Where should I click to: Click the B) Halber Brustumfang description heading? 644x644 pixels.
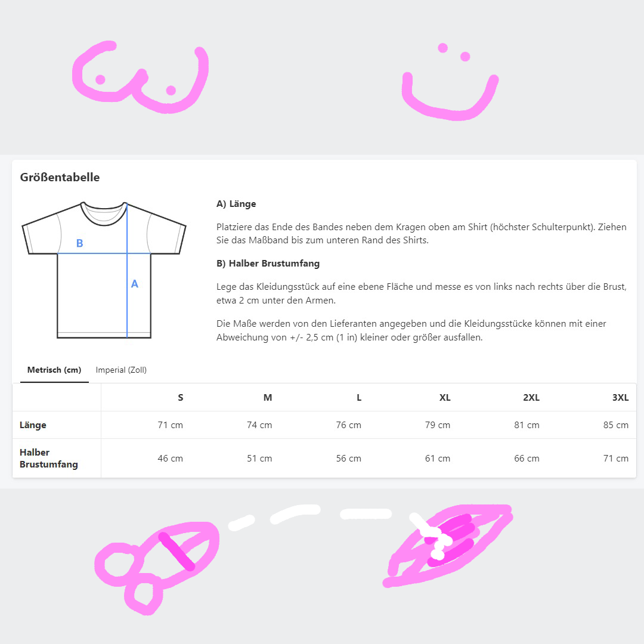pyautogui.click(x=268, y=264)
